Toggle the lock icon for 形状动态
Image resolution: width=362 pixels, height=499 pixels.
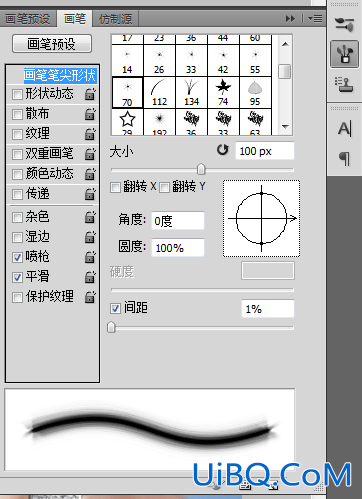pyautogui.click(x=90, y=94)
